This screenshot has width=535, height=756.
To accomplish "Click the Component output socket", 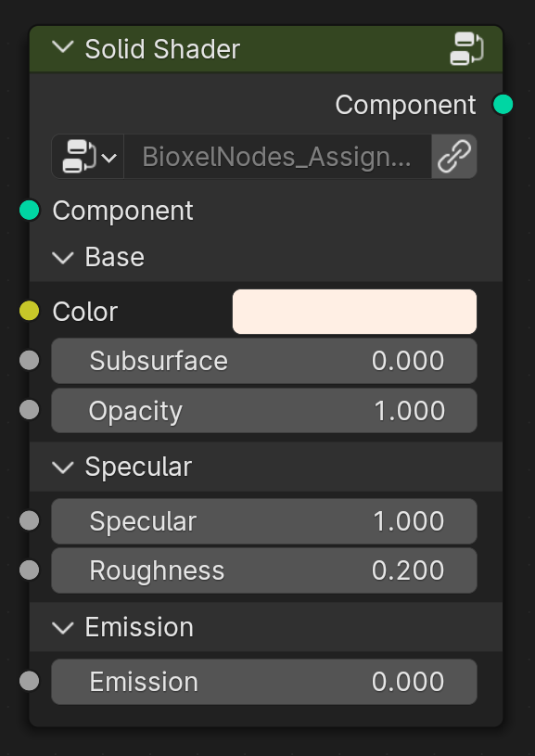I will pyautogui.click(x=503, y=104).
